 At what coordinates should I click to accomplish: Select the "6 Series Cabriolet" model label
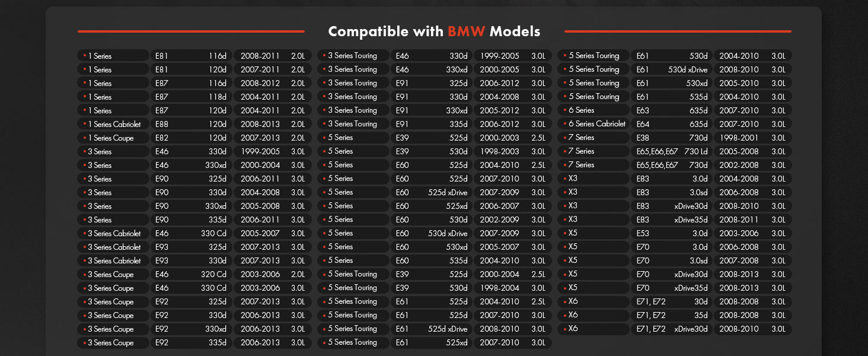[x=597, y=124]
